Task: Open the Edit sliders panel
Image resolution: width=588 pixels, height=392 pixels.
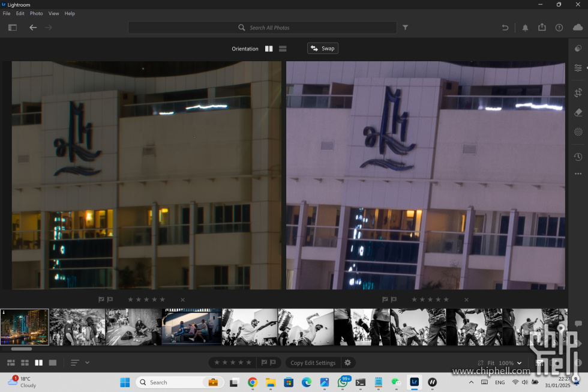Action: point(578,68)
